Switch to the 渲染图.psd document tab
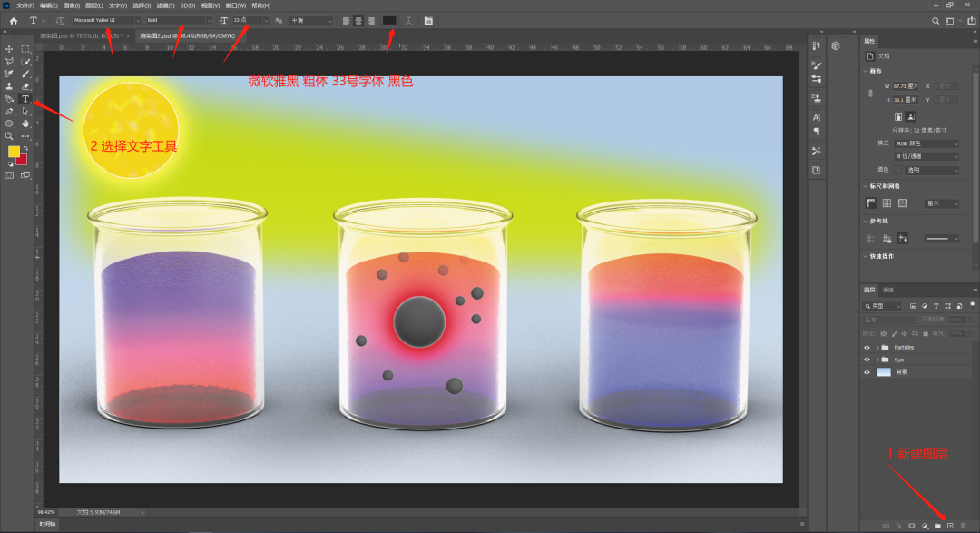 (83, 36)
